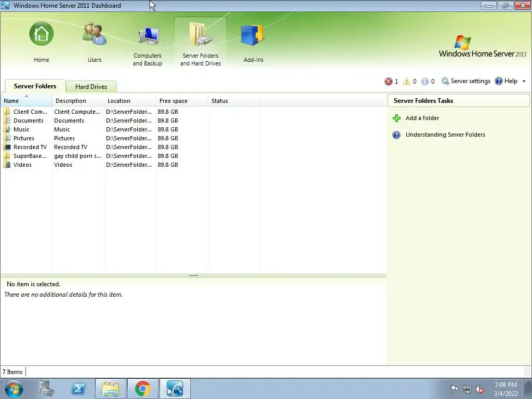Click the Location cell in Music row
Screen dimensions: 532x399
pyautogui.click(x=129, y=129)
